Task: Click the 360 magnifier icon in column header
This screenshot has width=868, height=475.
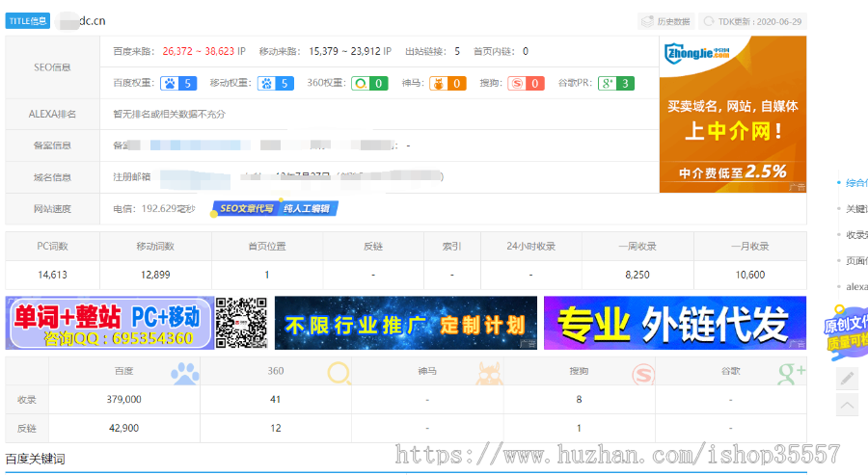Action: pyautogui.click(x=339, y=373)
